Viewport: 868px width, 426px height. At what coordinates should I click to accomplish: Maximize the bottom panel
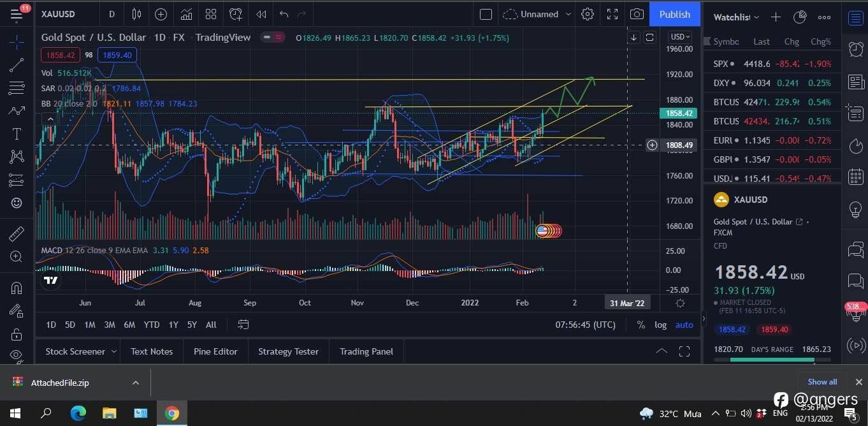(x=684, y=351)
